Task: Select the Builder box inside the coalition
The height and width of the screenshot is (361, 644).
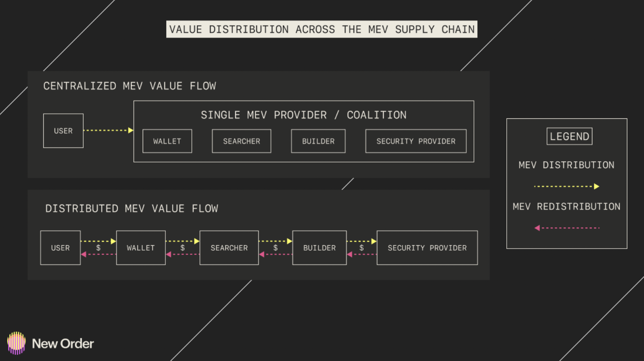Action: (x=318, y=141)
